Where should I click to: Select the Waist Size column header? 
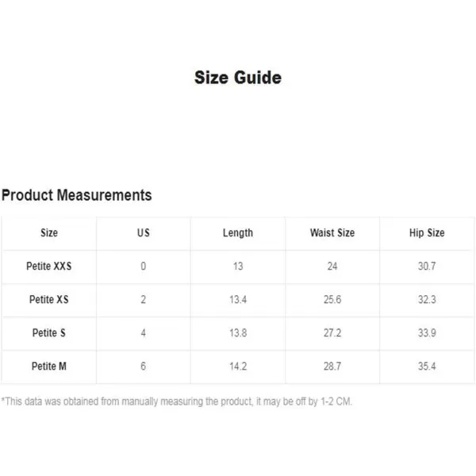[x=332, y=232]
